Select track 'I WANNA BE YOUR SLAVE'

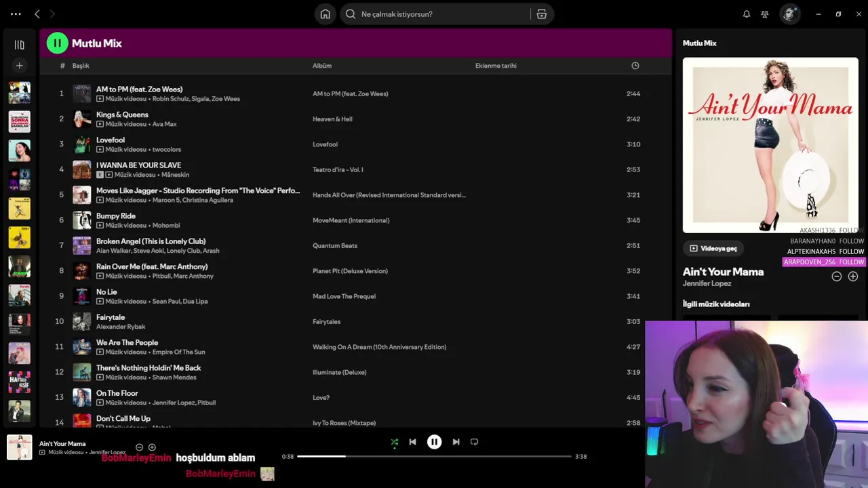click(138, 165)
